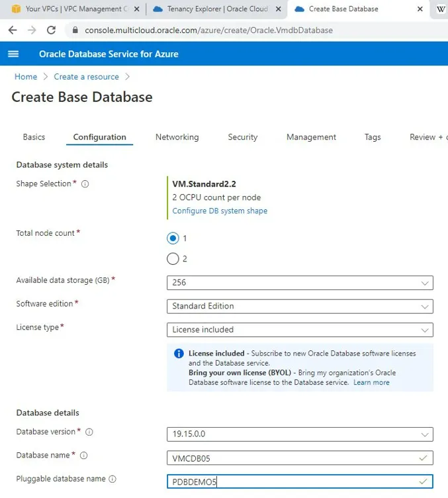This screenshot has height=498, width=448.
Task: Close the Your VPCs tab
Action: pyautogui.click(x=137, y=9)
